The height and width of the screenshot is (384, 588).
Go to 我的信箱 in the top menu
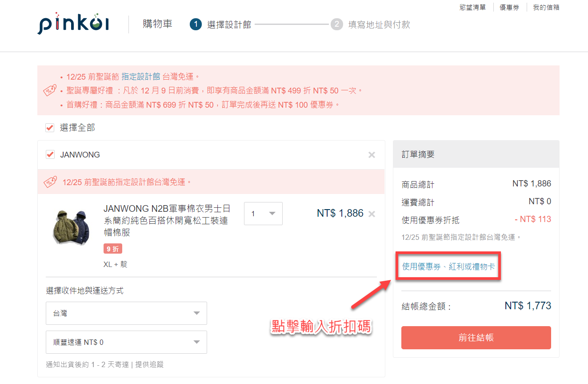[546, 8]
